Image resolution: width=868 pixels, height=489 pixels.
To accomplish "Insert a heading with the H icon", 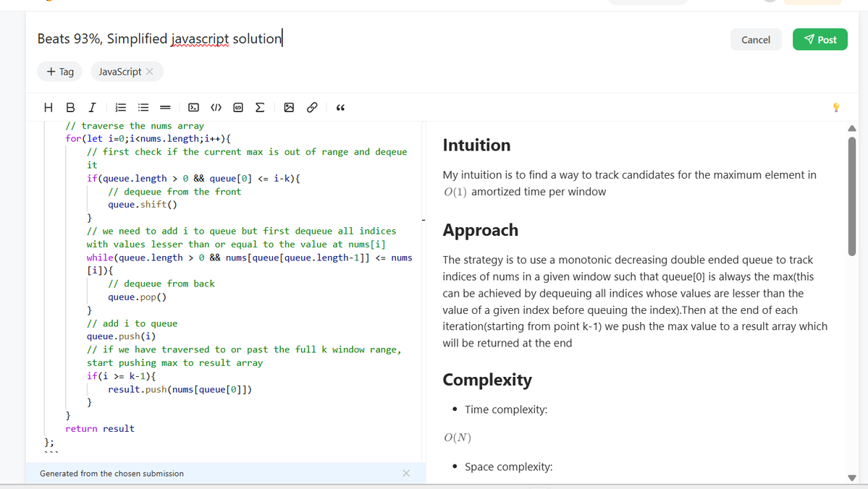I will pos(49,107).
